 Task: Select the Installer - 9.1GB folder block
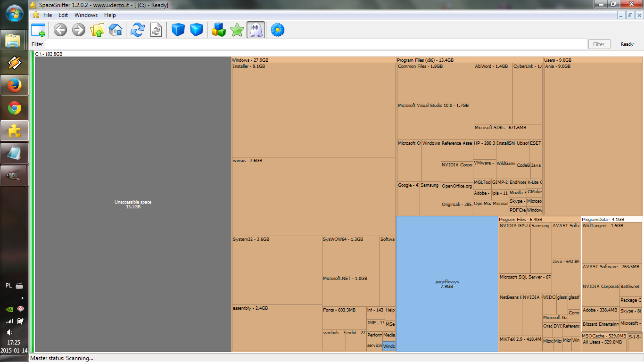click(314, 110)
